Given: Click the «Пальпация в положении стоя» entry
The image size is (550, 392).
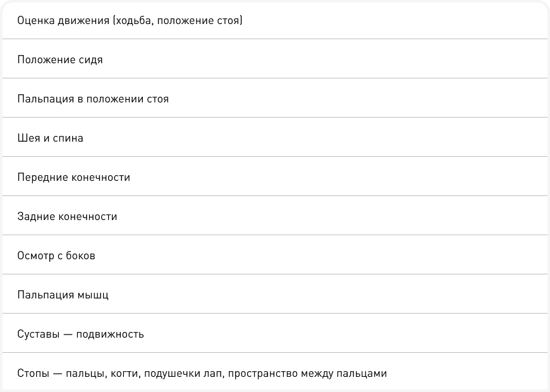Looking at the screenshot, I should coord(93,99).
